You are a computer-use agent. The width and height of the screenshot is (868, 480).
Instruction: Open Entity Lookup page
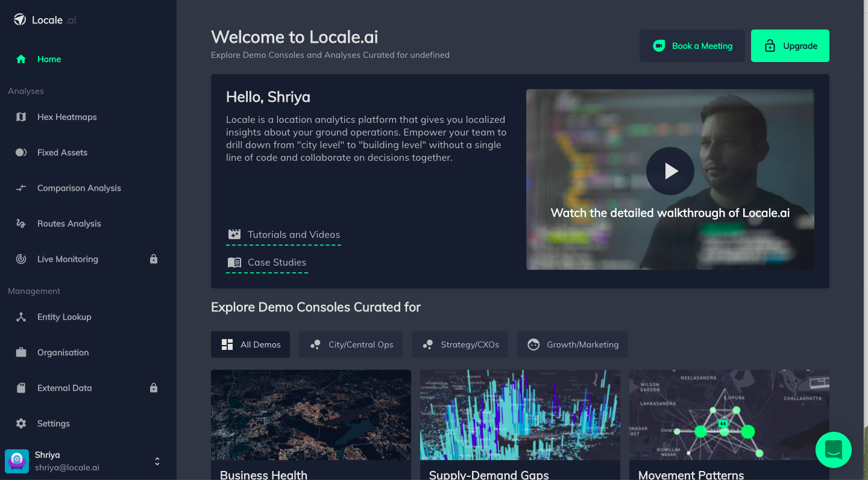tap(88, 317)
